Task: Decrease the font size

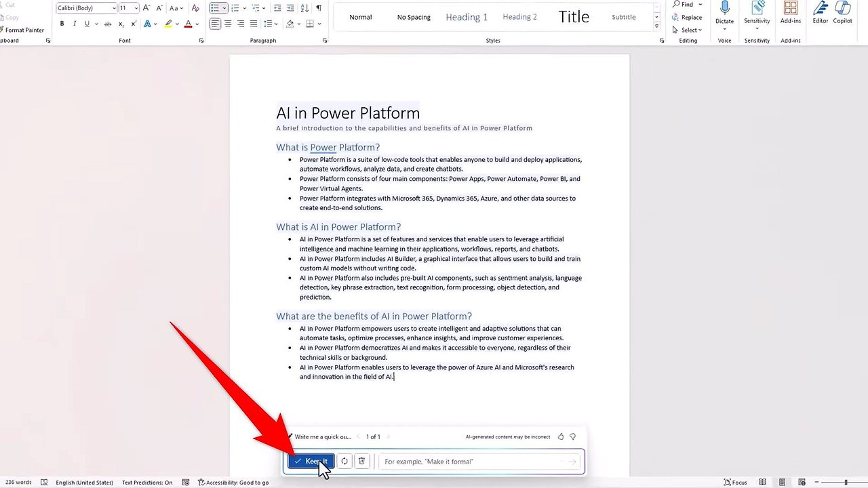Action: tap(158, 8)
